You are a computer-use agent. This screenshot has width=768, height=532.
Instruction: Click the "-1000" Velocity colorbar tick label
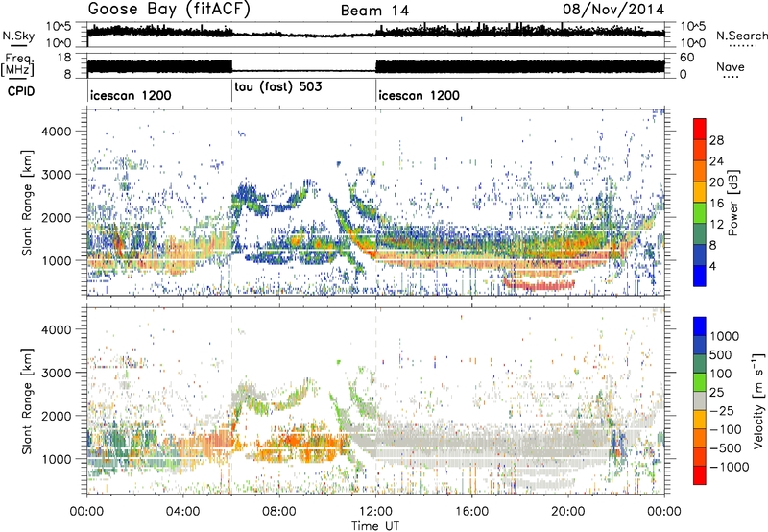[729, 467]
